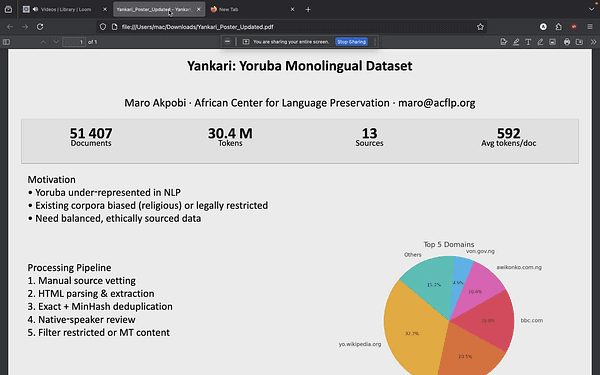Screen dimensions: 600x375
Task: Open a new browser tab
Action: tap(308, 9)
